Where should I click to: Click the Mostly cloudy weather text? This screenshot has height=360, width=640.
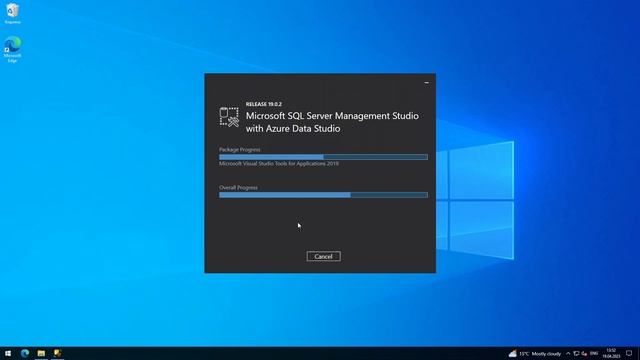pyautogui.click(x=546, y=353)
